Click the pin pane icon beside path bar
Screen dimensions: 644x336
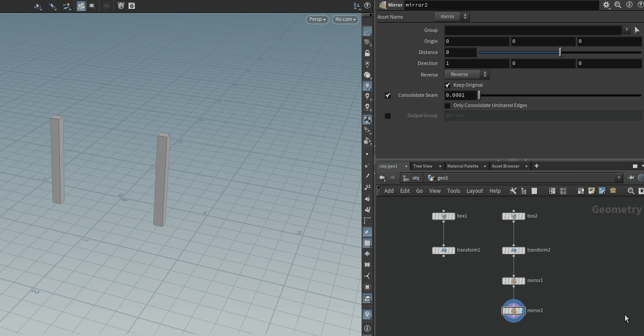(x=631, y=178)
